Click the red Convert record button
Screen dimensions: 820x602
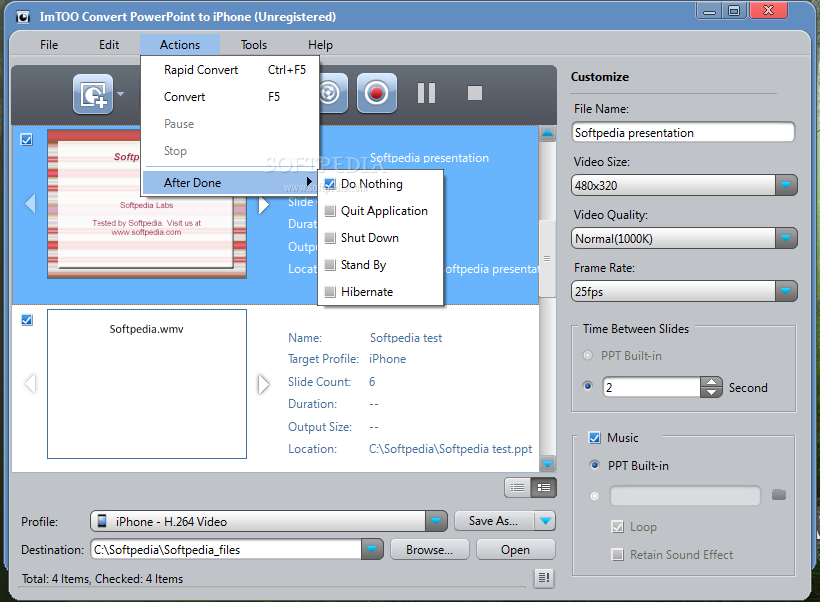pyautogui.click(x=377, y=94)
